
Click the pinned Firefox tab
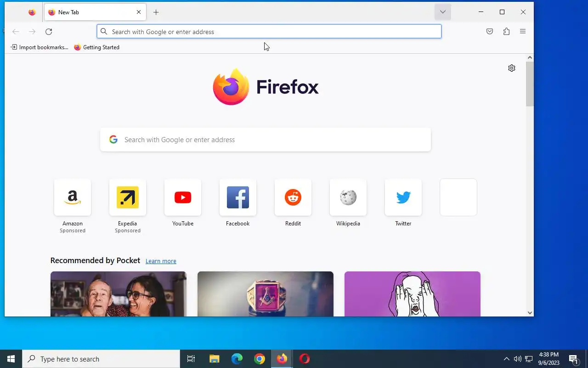[x=32, y=12]
